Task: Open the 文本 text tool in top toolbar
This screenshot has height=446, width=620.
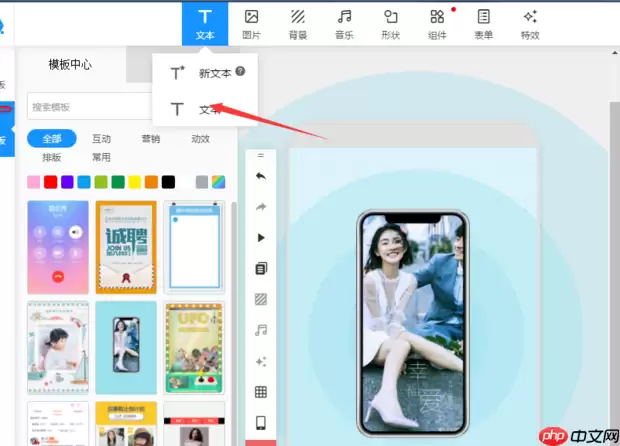Action: 205,24
